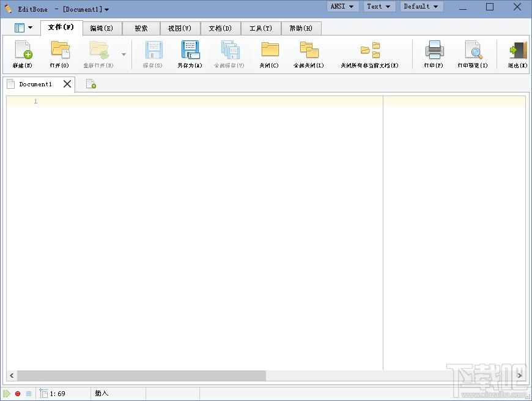Select the 全部保存 (Save All) icon
Screen dimensions: 532x401
tap(229, 54)
